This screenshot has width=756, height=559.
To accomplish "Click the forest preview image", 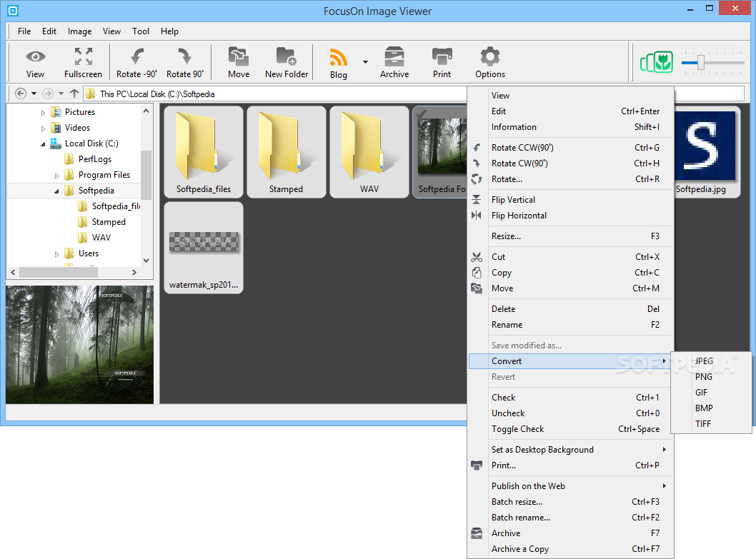I will point(79,345).
